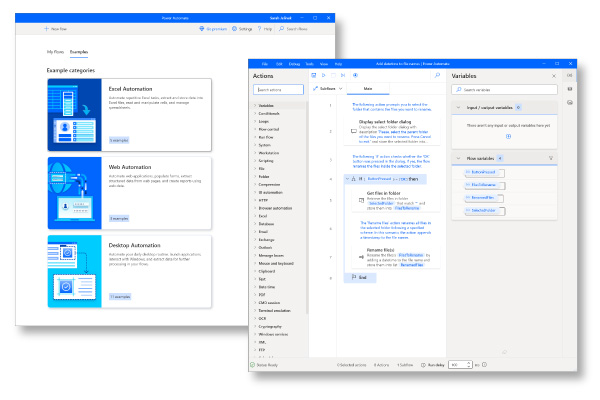Image resolution: width=600 pixels, height=400 pixels.
Task: Collapse the If block chevron in step 4
Action: pyautogui.click(x=347, y=179)
